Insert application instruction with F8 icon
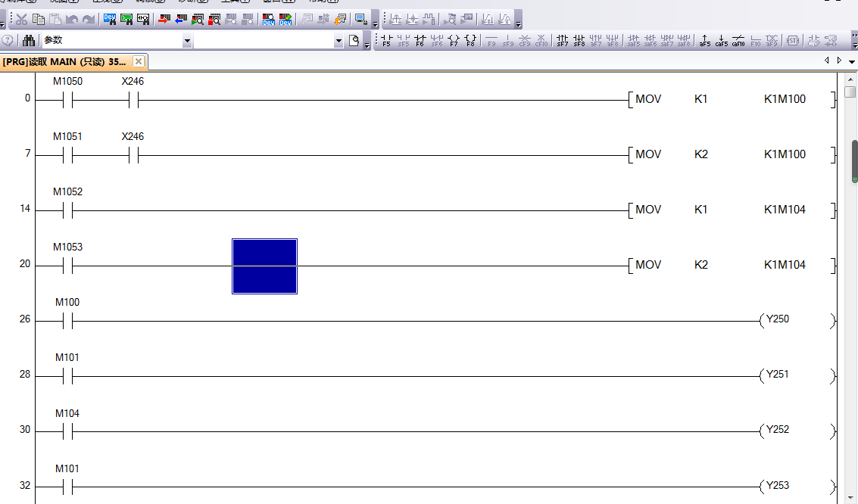 (x=470, y=41)
